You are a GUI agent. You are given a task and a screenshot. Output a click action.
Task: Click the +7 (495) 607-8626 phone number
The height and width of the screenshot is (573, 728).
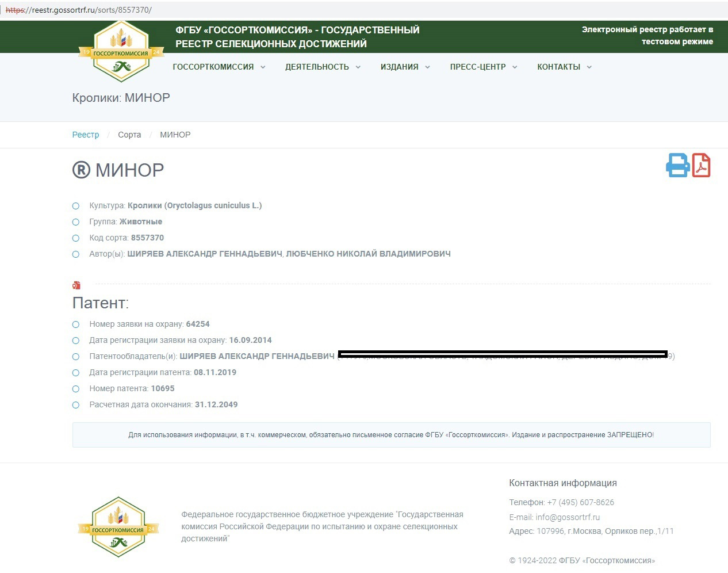click(x=580, y=502)
